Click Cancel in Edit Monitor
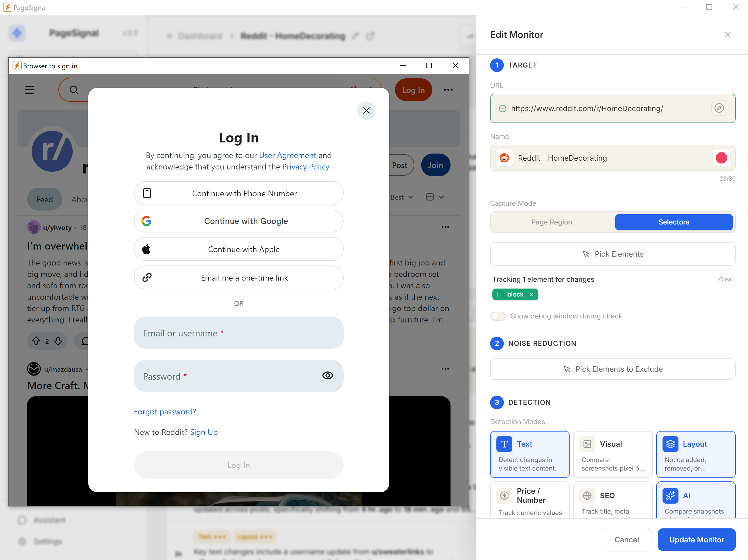Viewport: 748px width, 560px height. tap(627, 539)
